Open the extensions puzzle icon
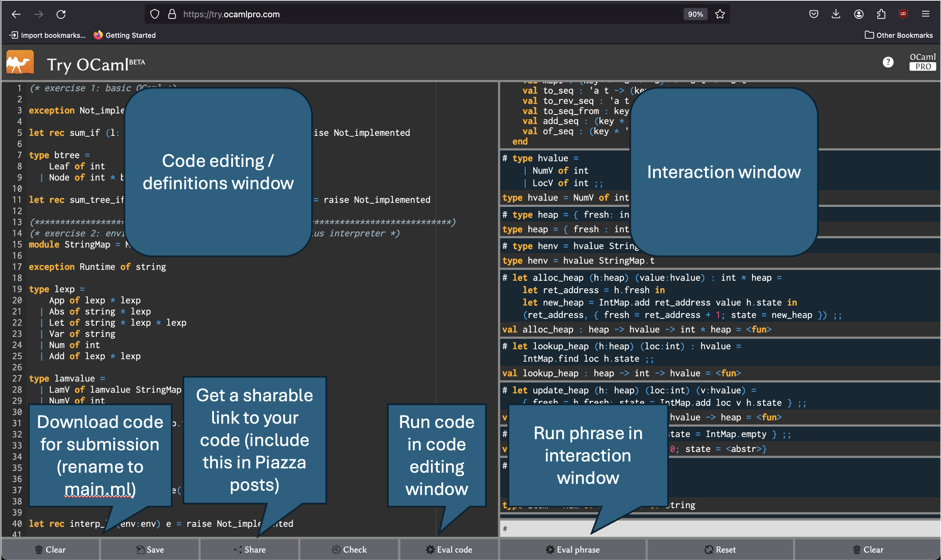Screen dimensions: 941x560 pos(881,14)
